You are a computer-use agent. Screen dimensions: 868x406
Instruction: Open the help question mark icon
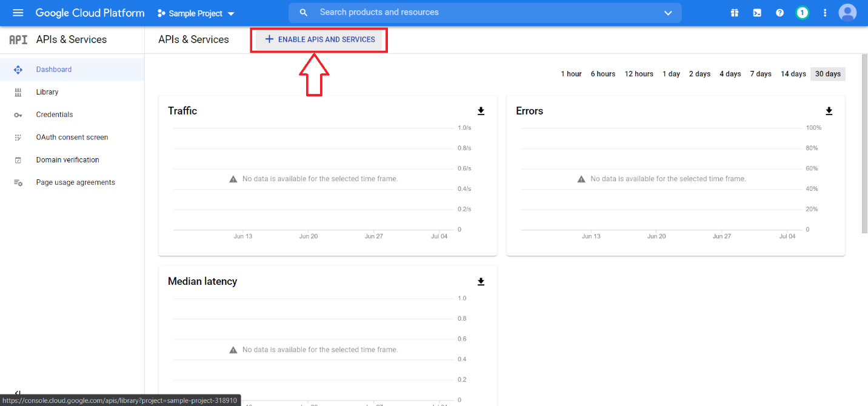pyautogui.click(x=780, y=13)
